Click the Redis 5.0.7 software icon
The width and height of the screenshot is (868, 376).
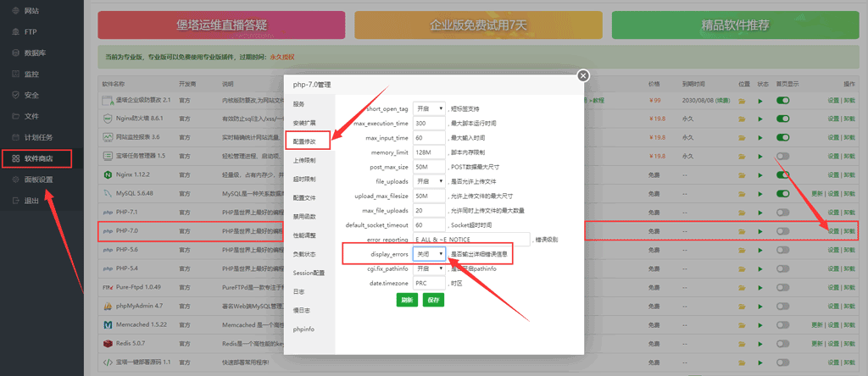click(x=108, y=344)
